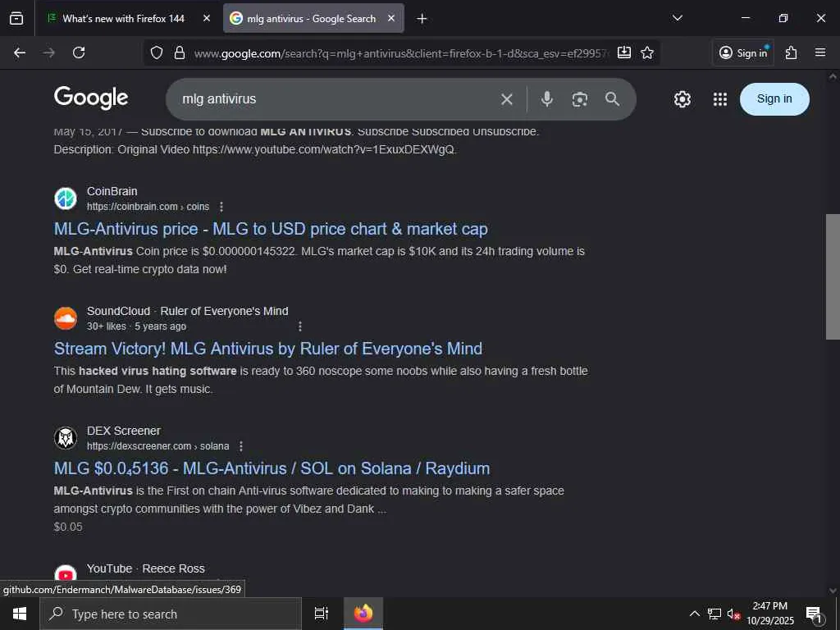Open network status tray icon

tap(714, 614)
